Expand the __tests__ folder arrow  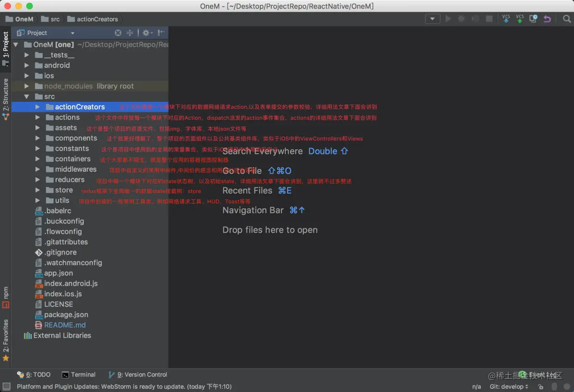point(27,55)
